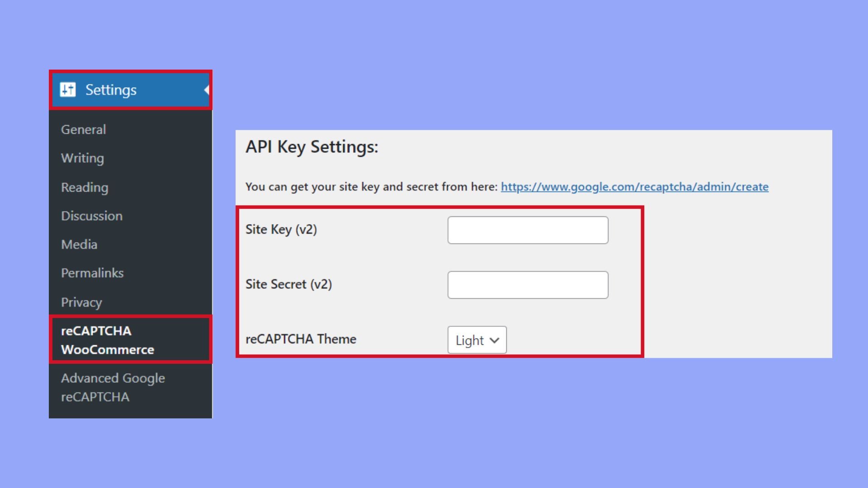Click the Site Key (v2) input field
Screen dimensions: 868x488
(x=528, y=230)
